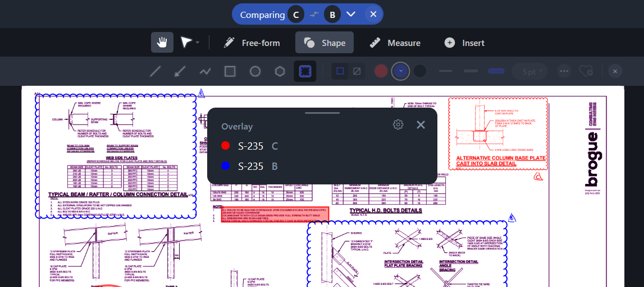Choose the thin line weight
The height and width of the screenshot is (287, 644).
pyautogui.click(x=446, y=71)
